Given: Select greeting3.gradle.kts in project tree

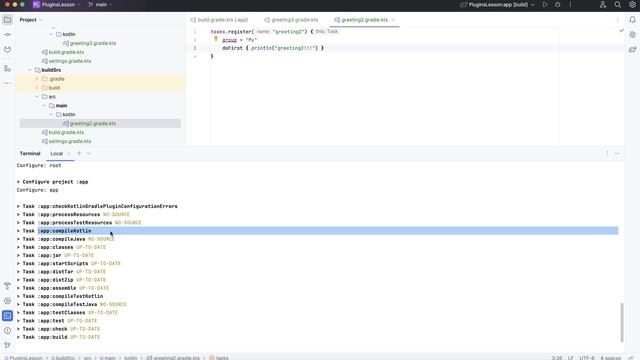Looking at the screenshot, I should tap(93, 43).
